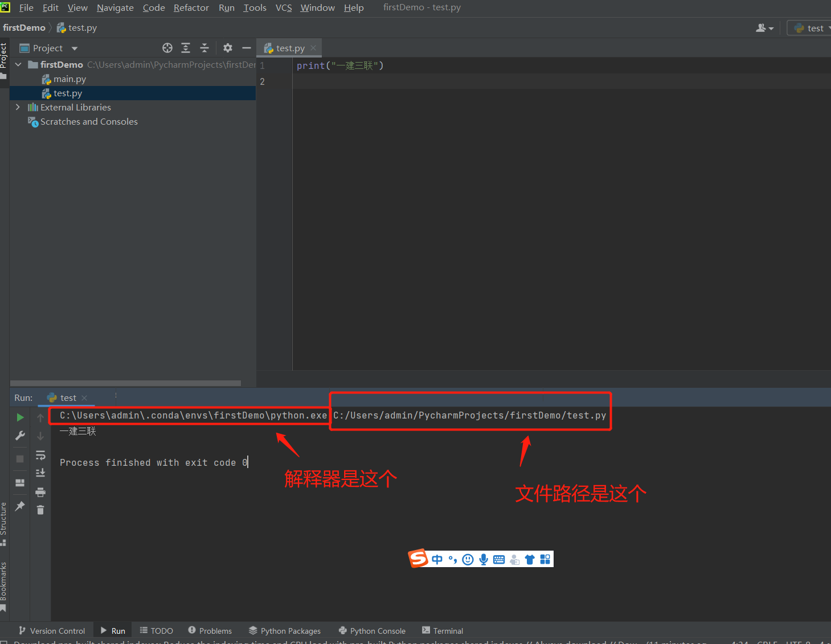Image resolution: width=831 pixels, height=644 pixels.
Task: Toggle the Run tool window button
Action: tap(113, 630)
